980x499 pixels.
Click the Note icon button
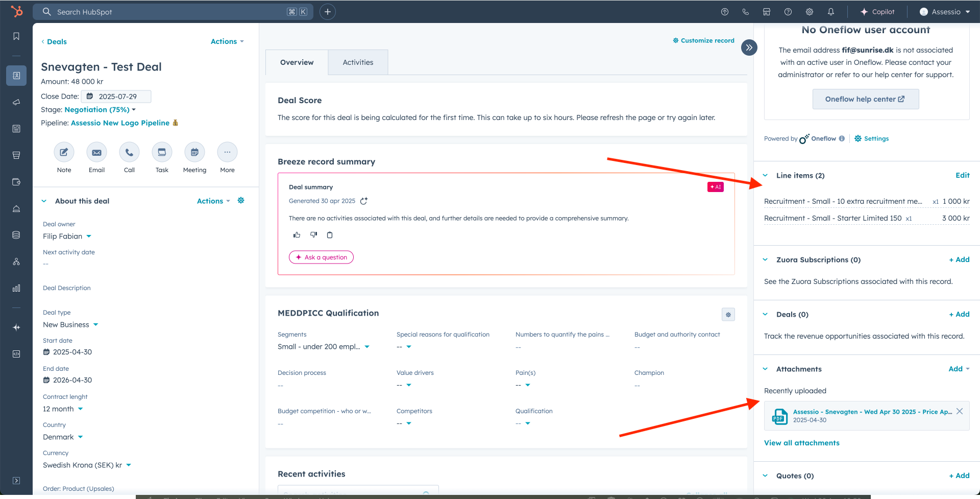tap(64, 152)
